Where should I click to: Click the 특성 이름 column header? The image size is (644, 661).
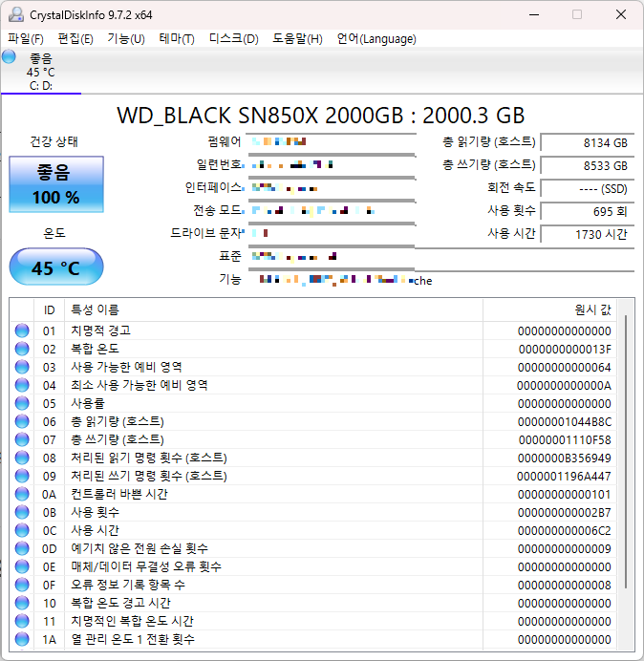[273, 310]
